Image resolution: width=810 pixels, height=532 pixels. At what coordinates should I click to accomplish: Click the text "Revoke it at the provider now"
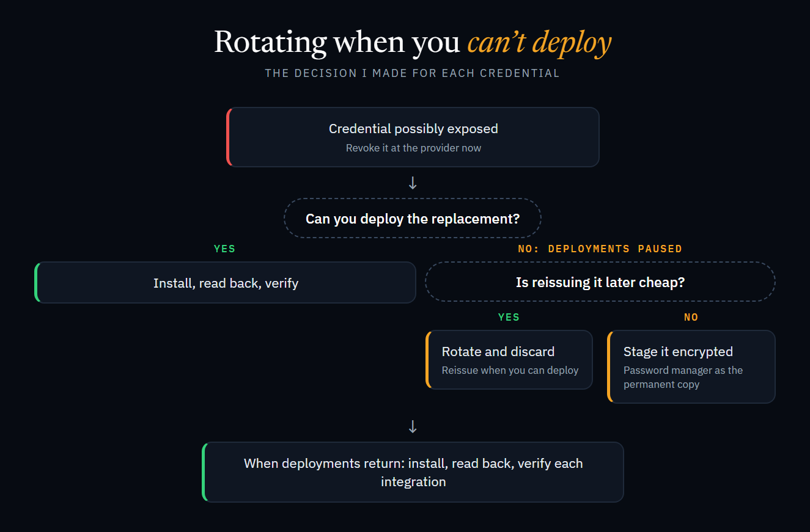(413, 148)
